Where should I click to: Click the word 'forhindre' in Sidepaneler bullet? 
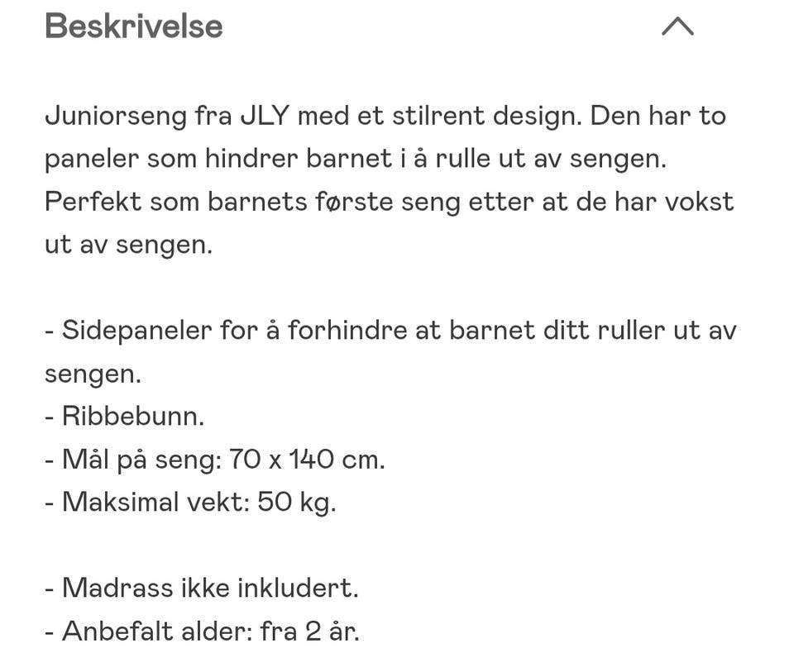pos(347,331)
